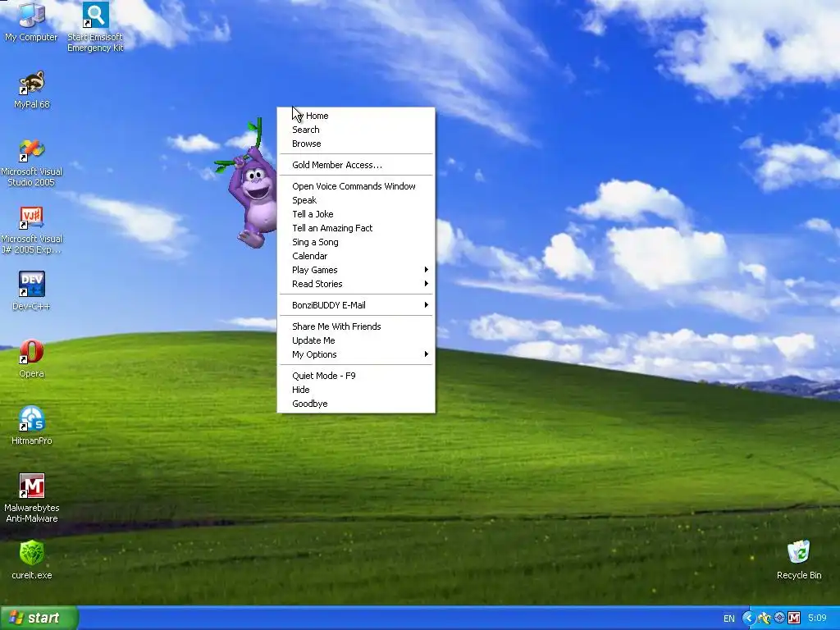Choose Tell an Amazing Fact

click(x=356, y=228)
